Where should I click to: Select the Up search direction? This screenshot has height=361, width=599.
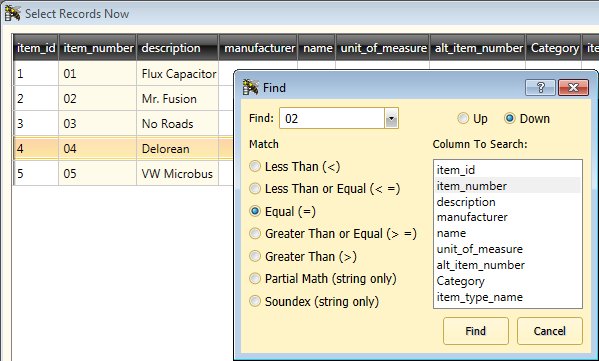[x=473, y=118]
